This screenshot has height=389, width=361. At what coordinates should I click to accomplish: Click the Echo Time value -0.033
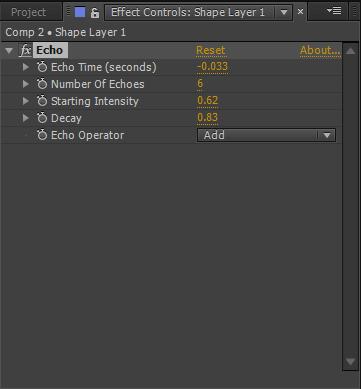pos(212,67)
